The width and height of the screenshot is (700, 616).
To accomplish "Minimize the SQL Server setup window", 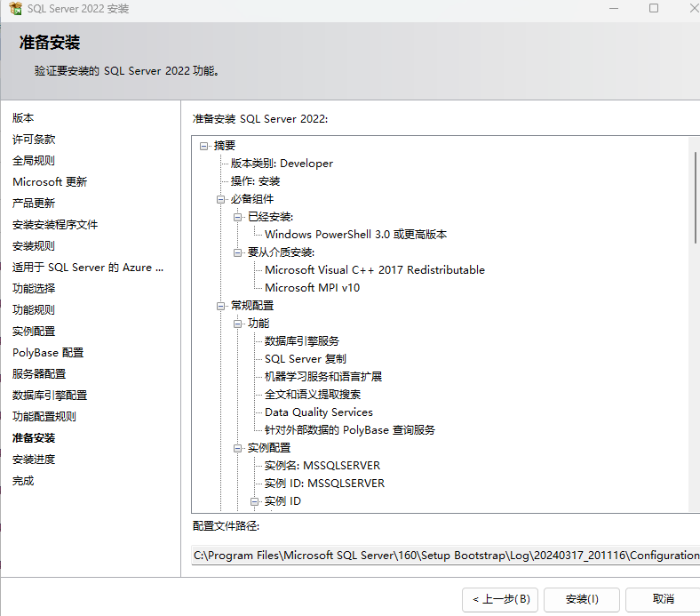I will coord(614,8).
